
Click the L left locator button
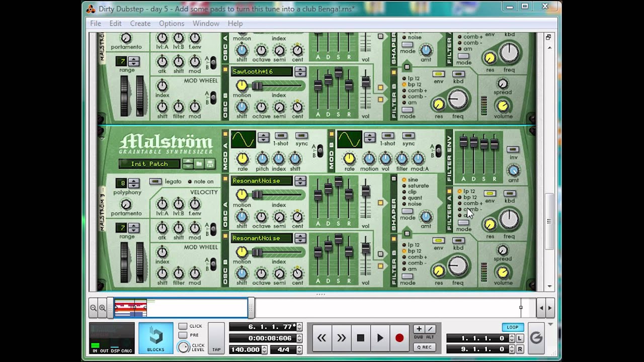[520, 338]
